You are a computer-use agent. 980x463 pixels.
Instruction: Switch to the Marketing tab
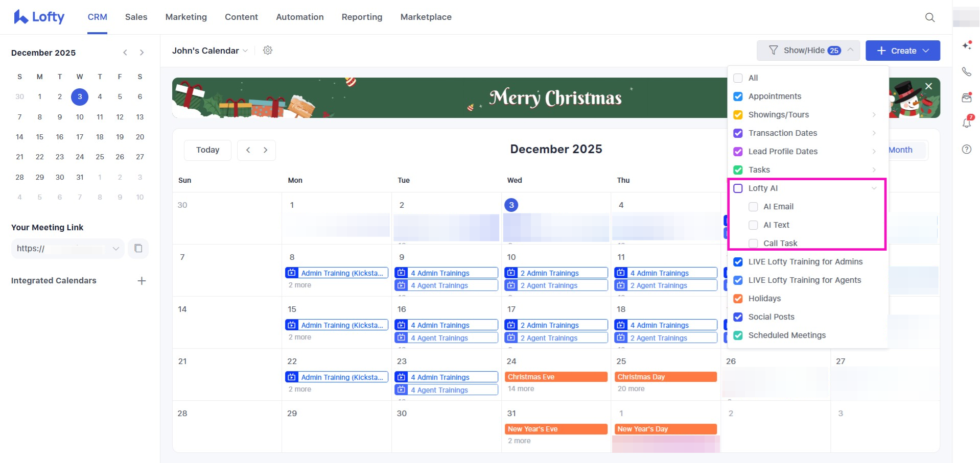(x=186, y=17)
